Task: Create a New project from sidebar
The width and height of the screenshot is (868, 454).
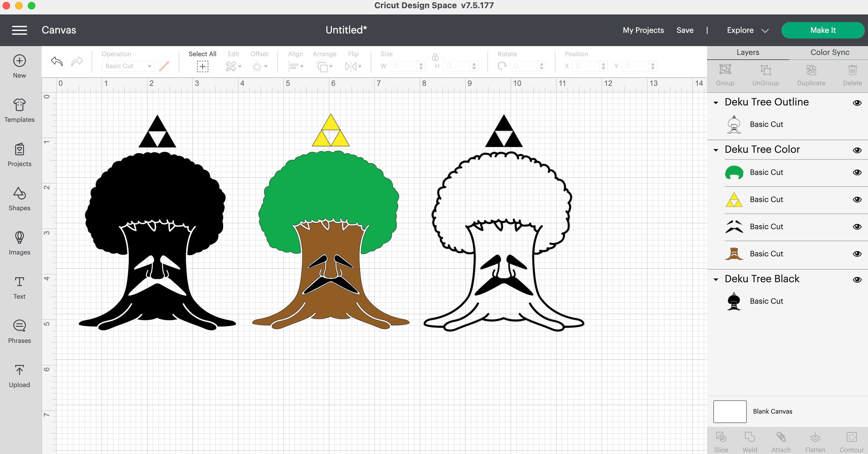Action: point(20,66)
